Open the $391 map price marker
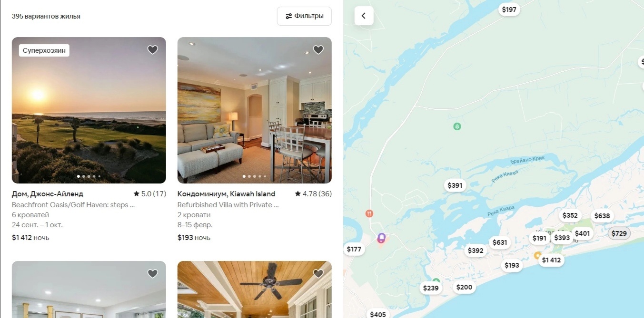This screenshot has height=318, width=644. 455,185
